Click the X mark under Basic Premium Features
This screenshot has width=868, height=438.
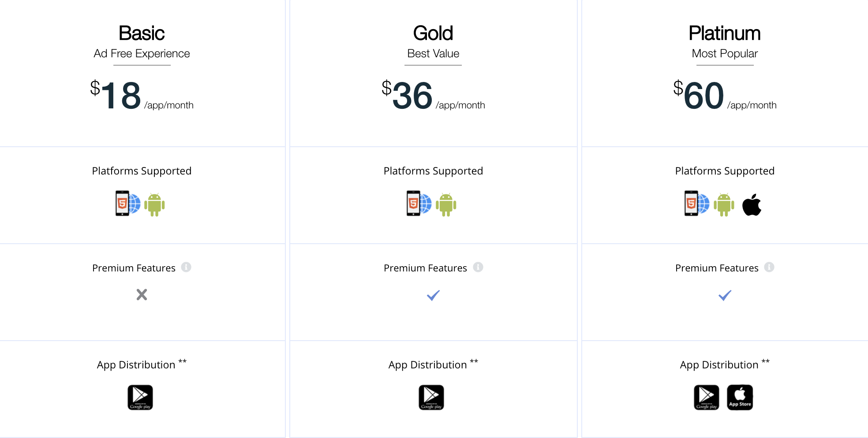(x=142, y=294)
